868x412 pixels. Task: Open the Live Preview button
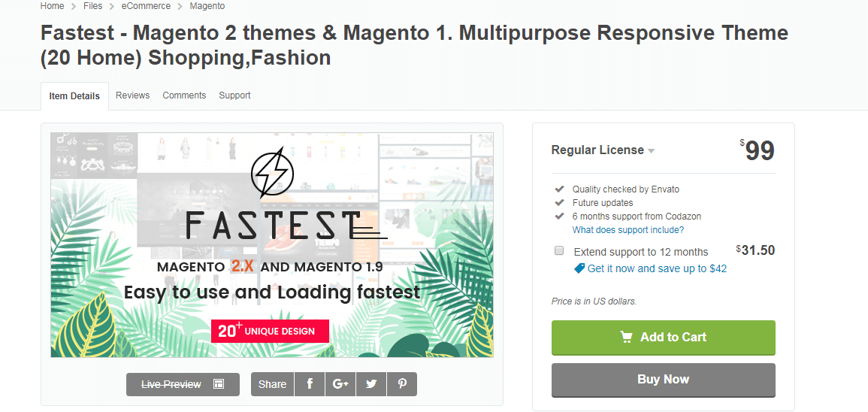183,384
